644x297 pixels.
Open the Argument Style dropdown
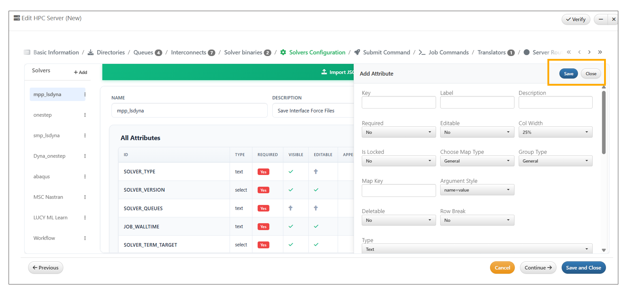click(477, 190)
